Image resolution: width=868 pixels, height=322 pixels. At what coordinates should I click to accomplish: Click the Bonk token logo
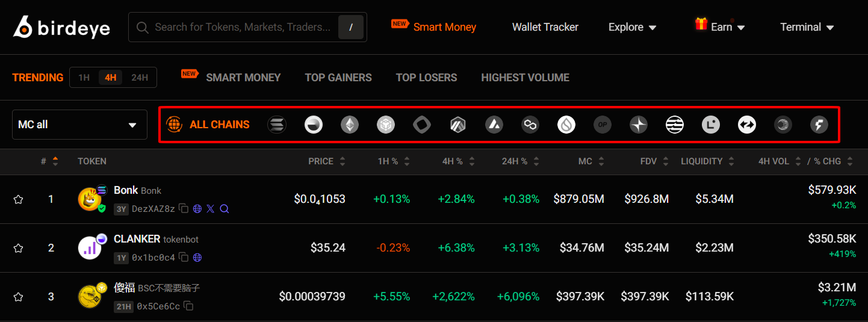coord(90,199)
